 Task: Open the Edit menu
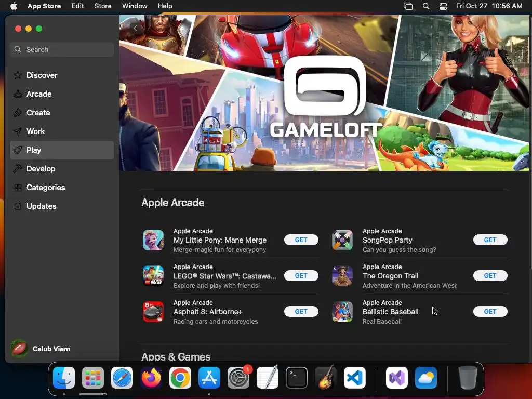[78, 6]
